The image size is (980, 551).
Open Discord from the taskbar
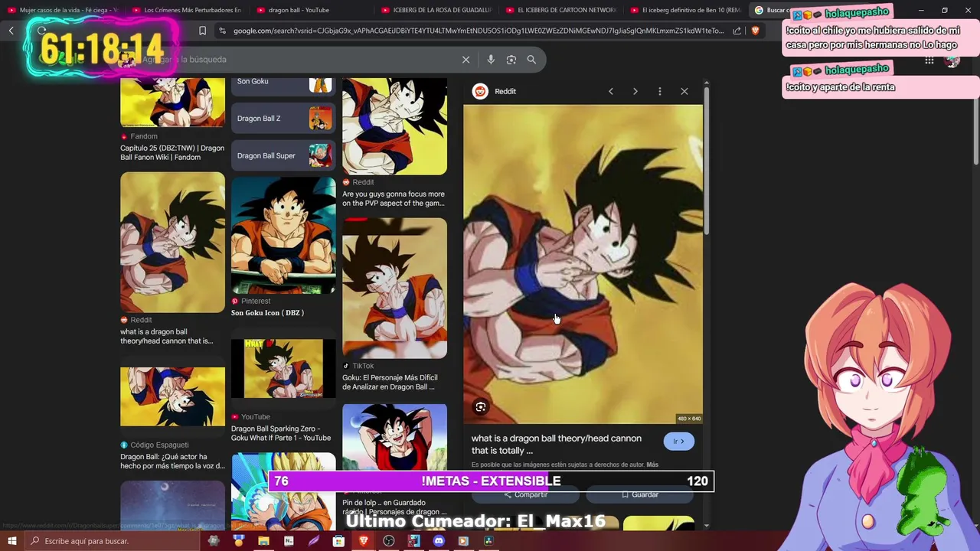click(x=439, y=541)
